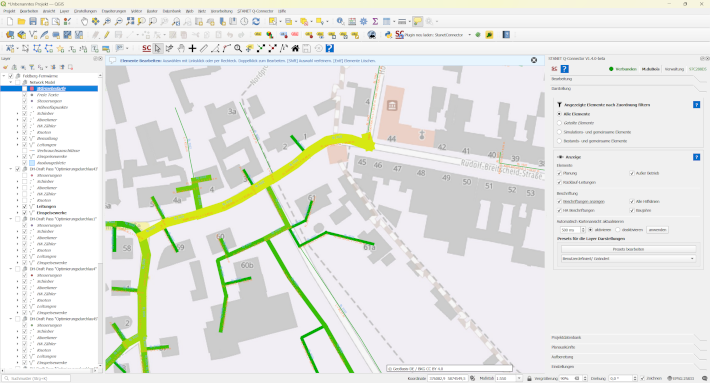Open the layer display presets dropdown

pos(628,259)
